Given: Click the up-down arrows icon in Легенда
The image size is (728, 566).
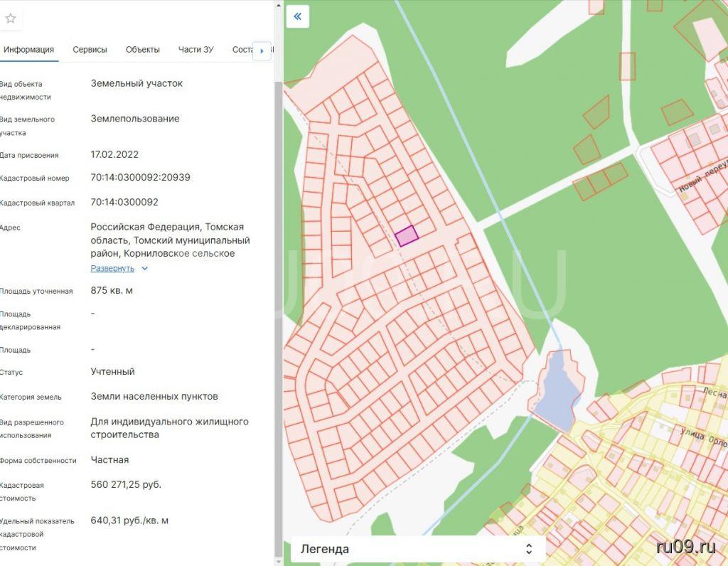Looking at the screenshot, I should (x=528, y=549).
